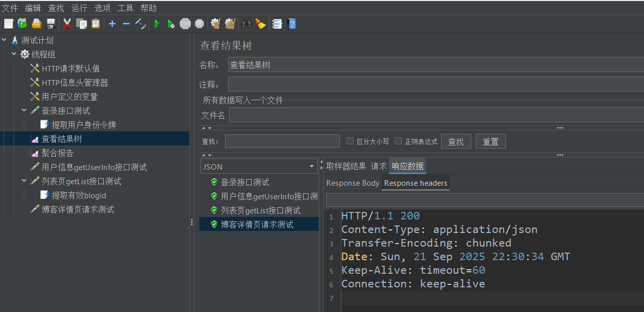The image size is (644, 312).
Task: Open the 查找 menu
Action: point(56,8)
